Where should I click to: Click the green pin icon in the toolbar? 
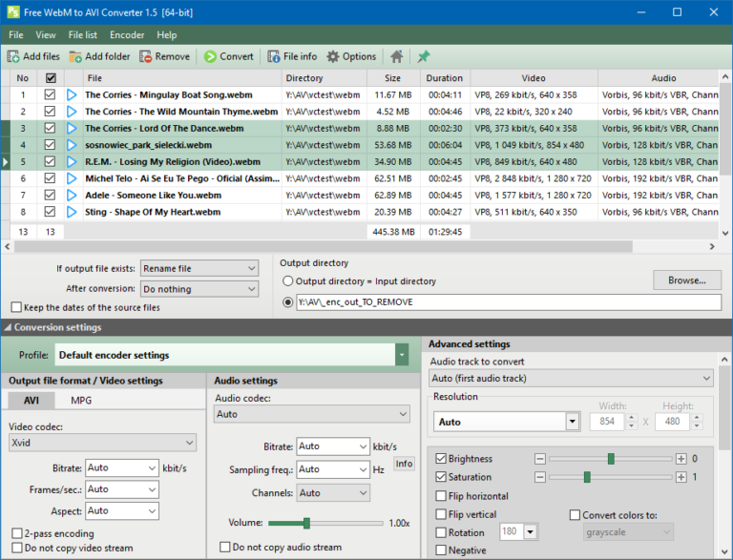(x=424, y=56)
